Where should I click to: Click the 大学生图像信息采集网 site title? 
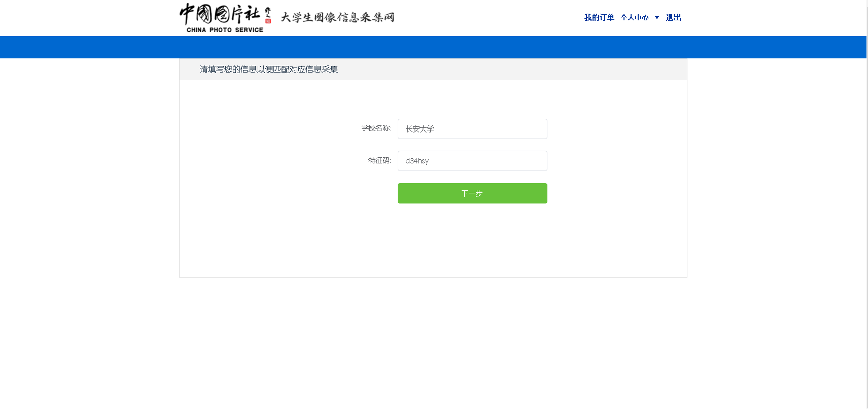coord(337,17)
